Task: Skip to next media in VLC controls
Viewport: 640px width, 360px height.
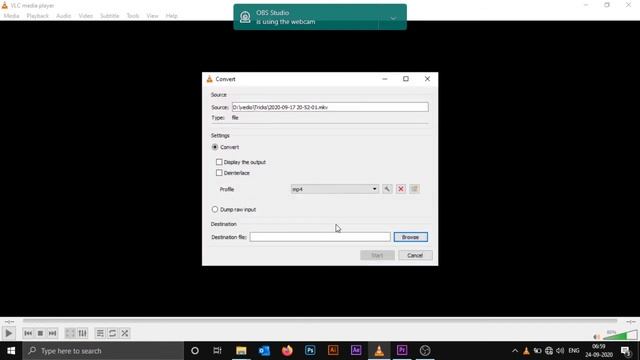Action: pyautogui.click(x=52, y=333)
